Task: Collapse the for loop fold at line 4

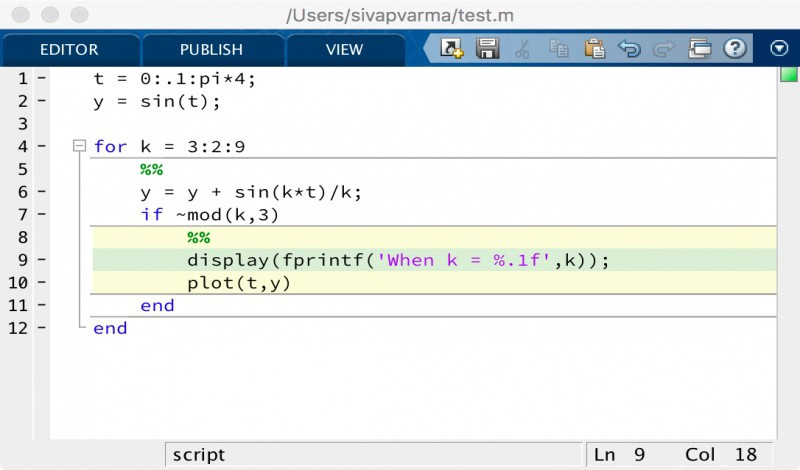Action: tap(79, 146)
